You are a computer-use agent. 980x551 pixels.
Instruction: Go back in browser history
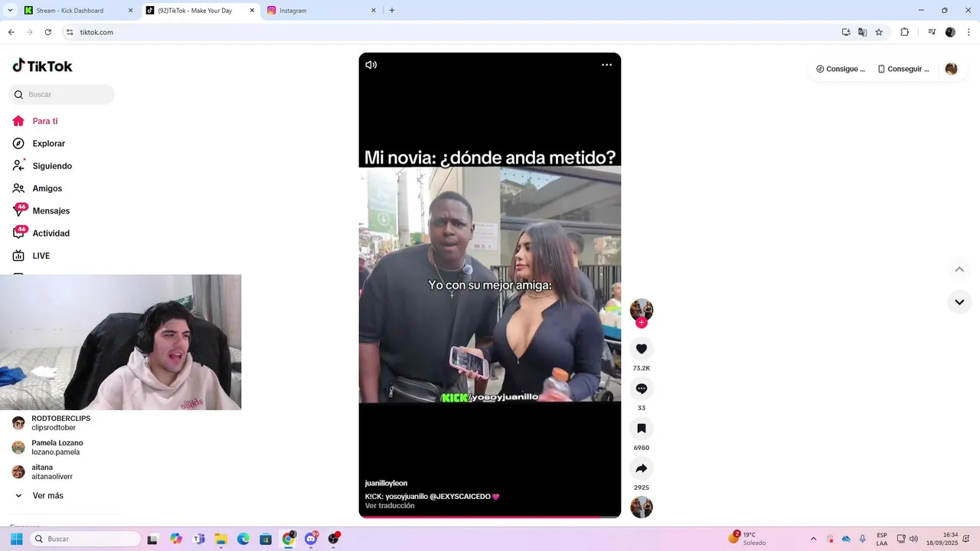pyautogui.click(x=11, y=32)
